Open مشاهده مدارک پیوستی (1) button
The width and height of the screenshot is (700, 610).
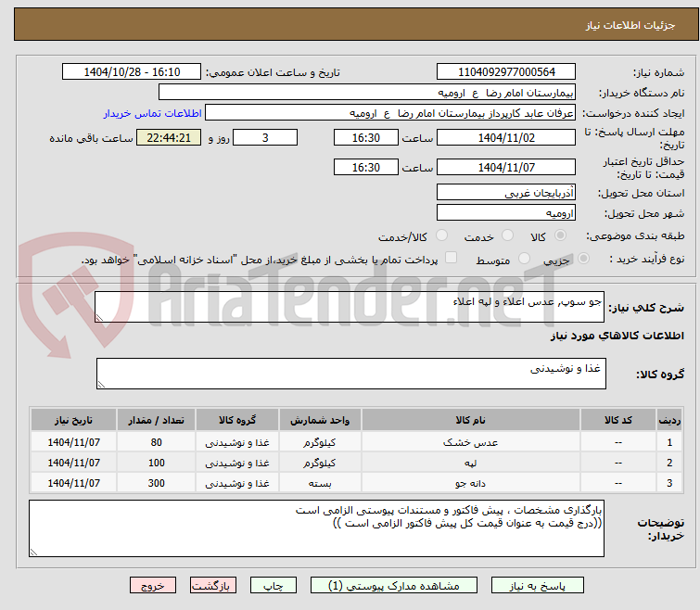coord(394,586)
